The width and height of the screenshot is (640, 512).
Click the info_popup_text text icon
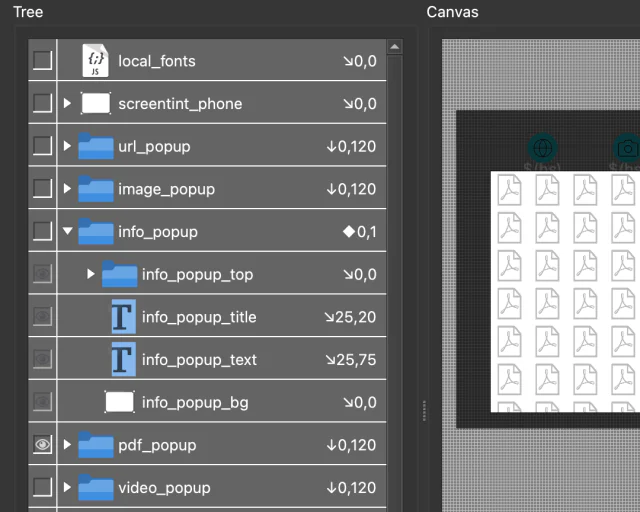pyautogui.click(x=124, y=359)
